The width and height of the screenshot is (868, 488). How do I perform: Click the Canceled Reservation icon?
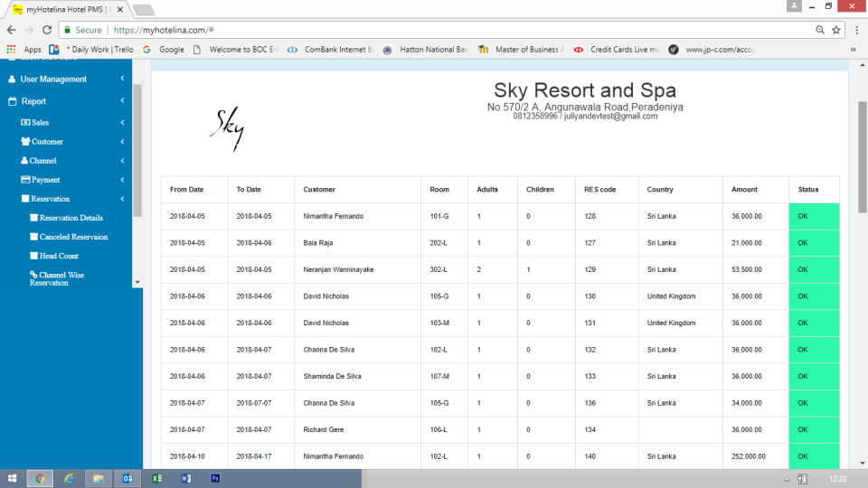coord(33,236)
